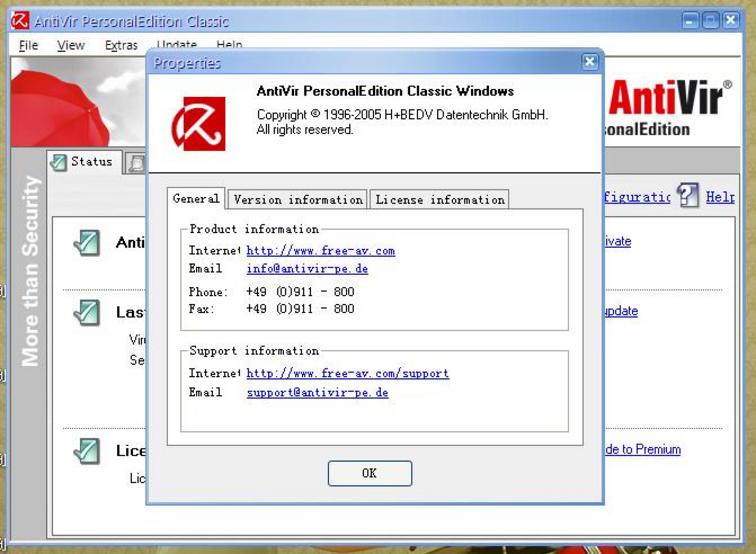The height and width of the screenshot is (554, 756).
Task: Click the Help question mark icon
Action: click(x=687, y=196)
